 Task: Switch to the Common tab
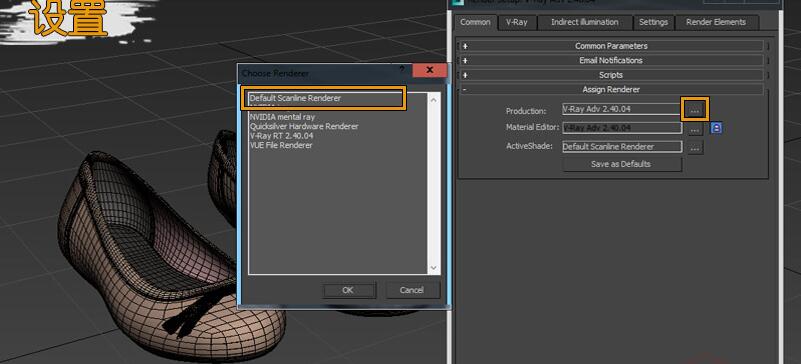475,22
